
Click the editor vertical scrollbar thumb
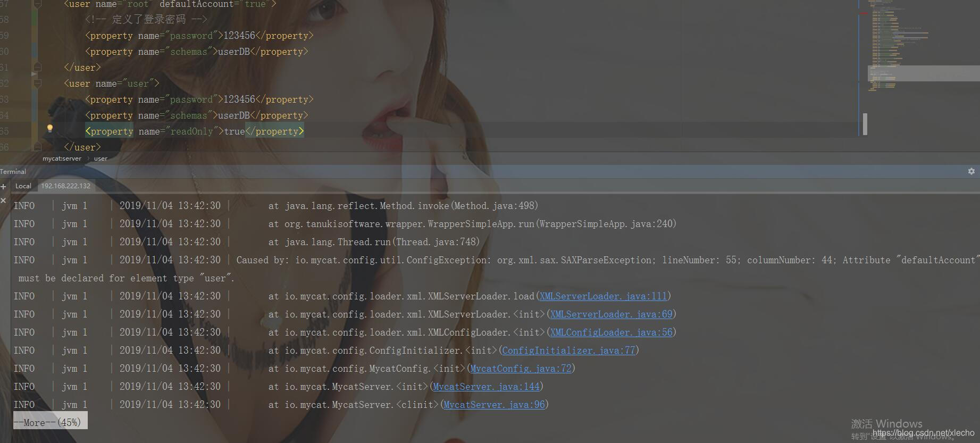point(865,123)
